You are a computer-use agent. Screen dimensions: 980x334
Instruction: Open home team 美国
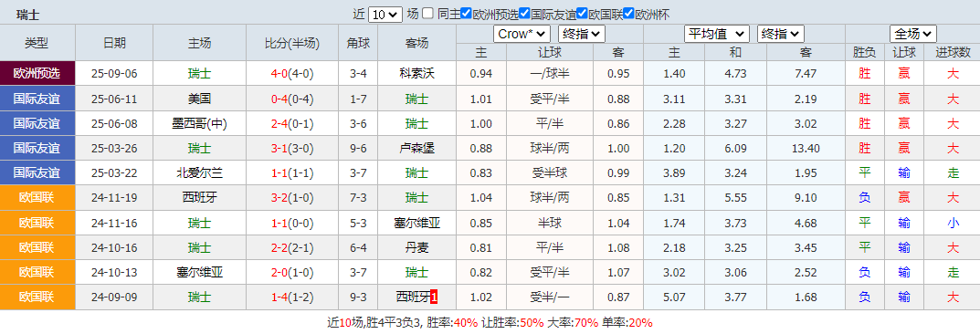[x=199, y=99]
